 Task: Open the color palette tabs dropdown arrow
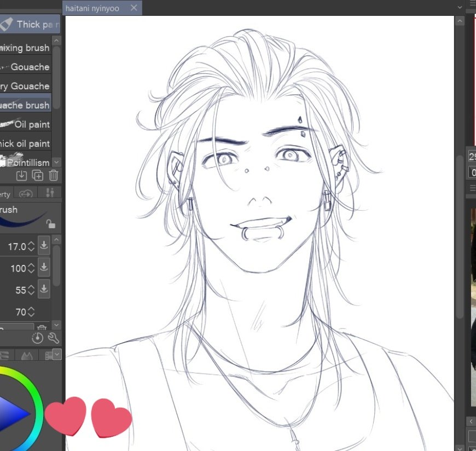coord(57,355)
